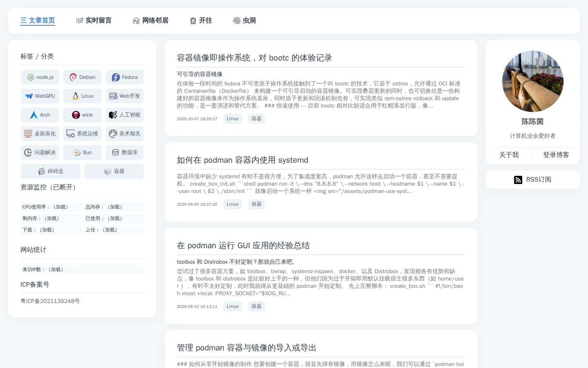Screen dimensions: 588x368
Task: Open the Web开发 tag
Action: click(125, 96)
